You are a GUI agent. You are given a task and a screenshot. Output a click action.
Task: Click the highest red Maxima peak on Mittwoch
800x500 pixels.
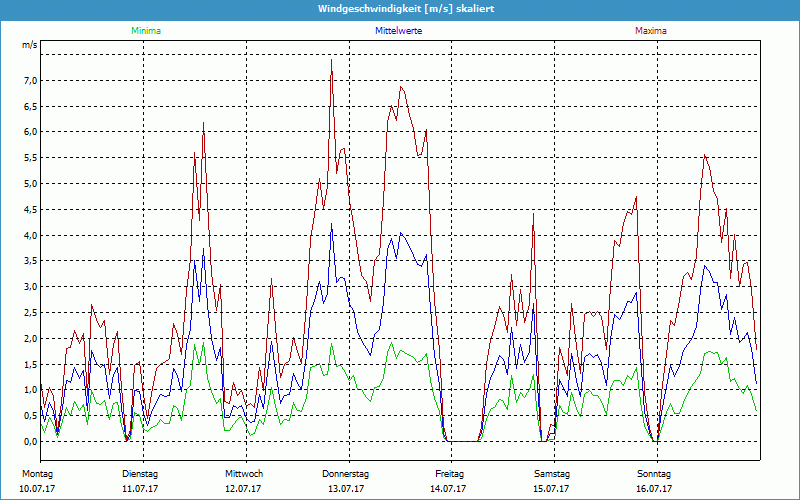[332, 60]
